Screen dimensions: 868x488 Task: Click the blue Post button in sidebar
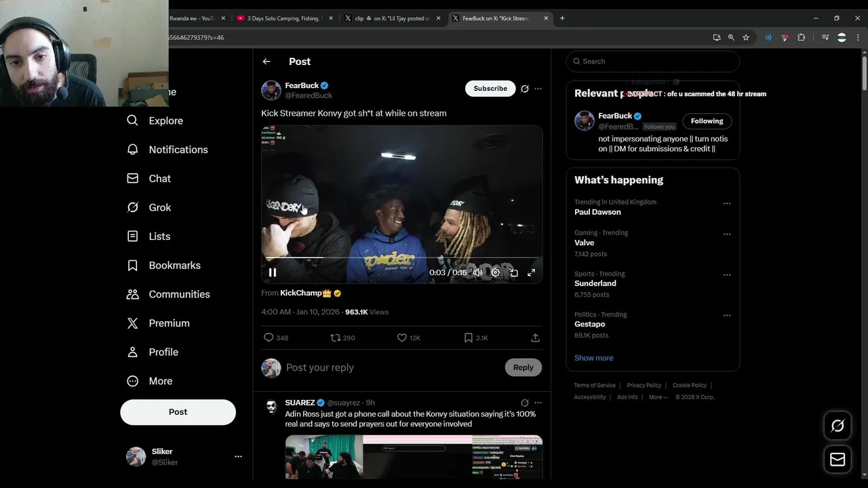coord(178,412)
